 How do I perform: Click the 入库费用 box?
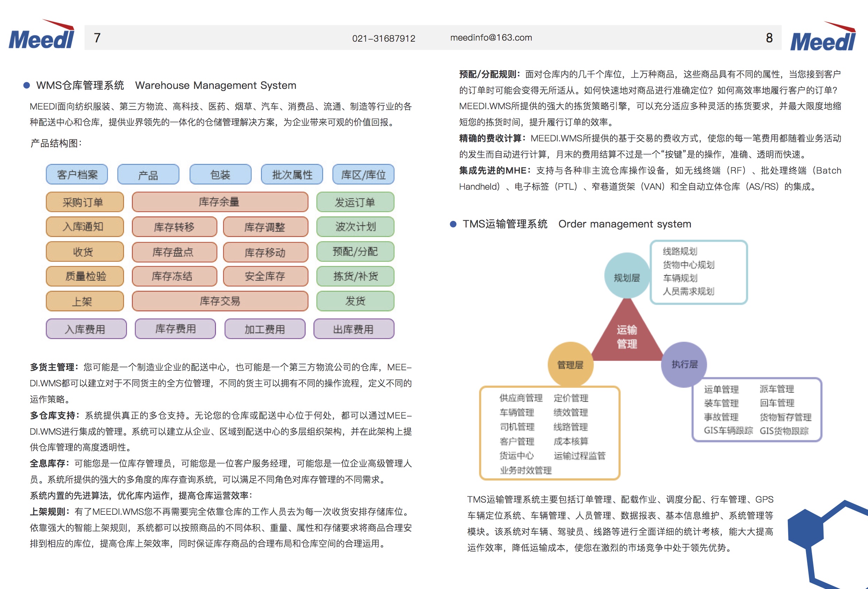86,329
